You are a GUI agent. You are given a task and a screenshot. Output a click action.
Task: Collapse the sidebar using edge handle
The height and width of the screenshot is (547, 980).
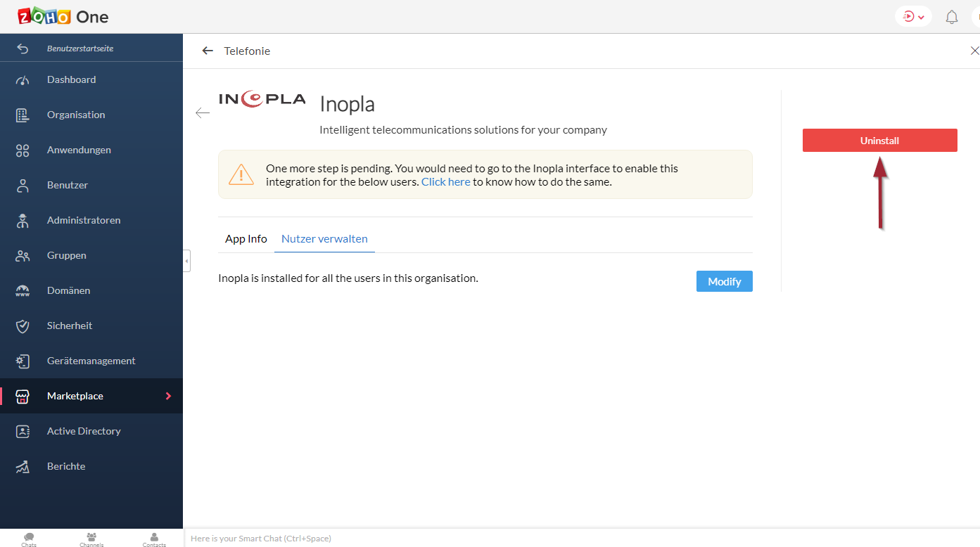click(186, 261)
